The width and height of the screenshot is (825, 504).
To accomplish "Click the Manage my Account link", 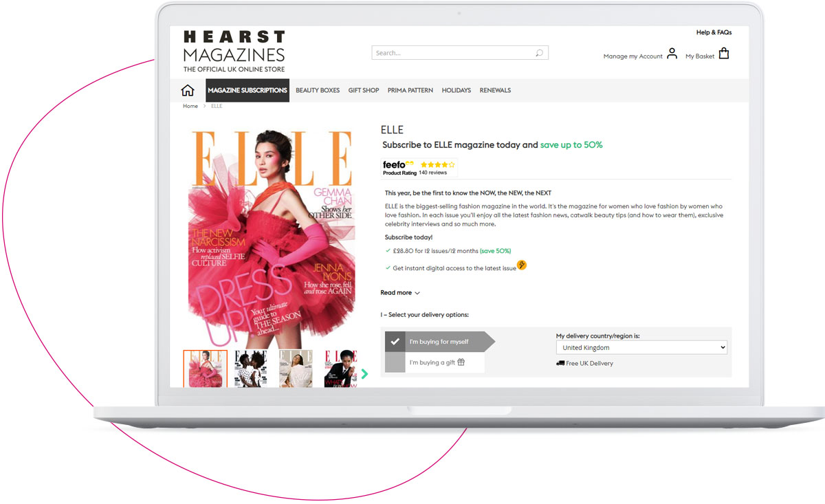I will [632, 56].
